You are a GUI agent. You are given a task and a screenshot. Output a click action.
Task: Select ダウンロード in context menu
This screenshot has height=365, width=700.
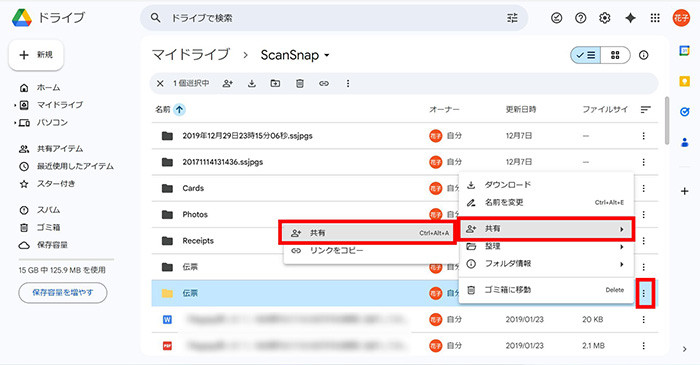pyautogui.click(x=546, y=185)
